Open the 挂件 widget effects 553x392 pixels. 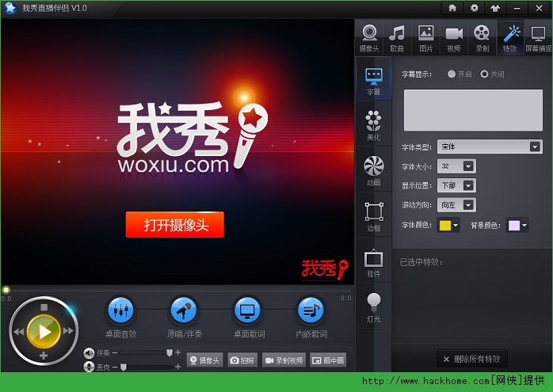[x=373, y=262]
